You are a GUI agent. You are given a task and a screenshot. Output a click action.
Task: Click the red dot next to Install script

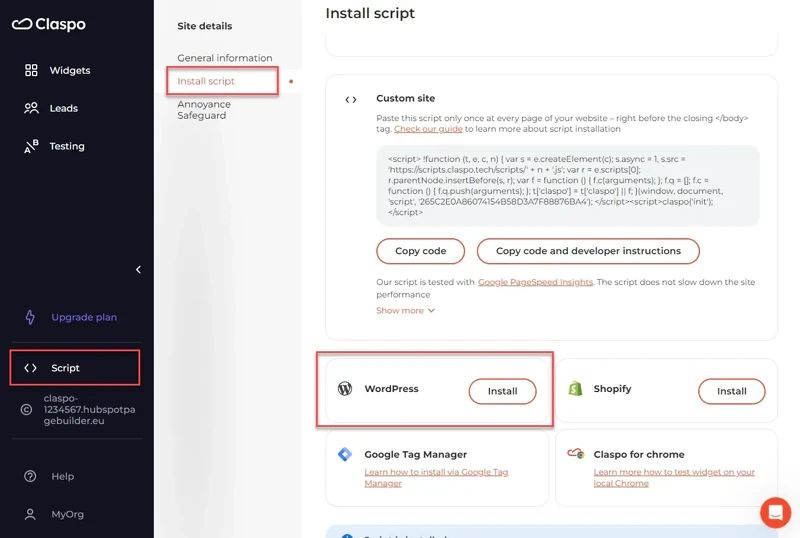291,81
